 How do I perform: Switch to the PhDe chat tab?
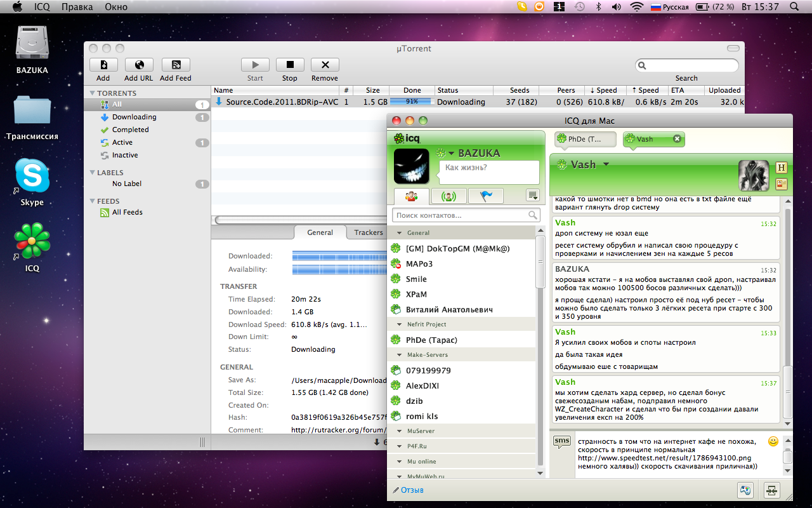click(x=586, y=139)
